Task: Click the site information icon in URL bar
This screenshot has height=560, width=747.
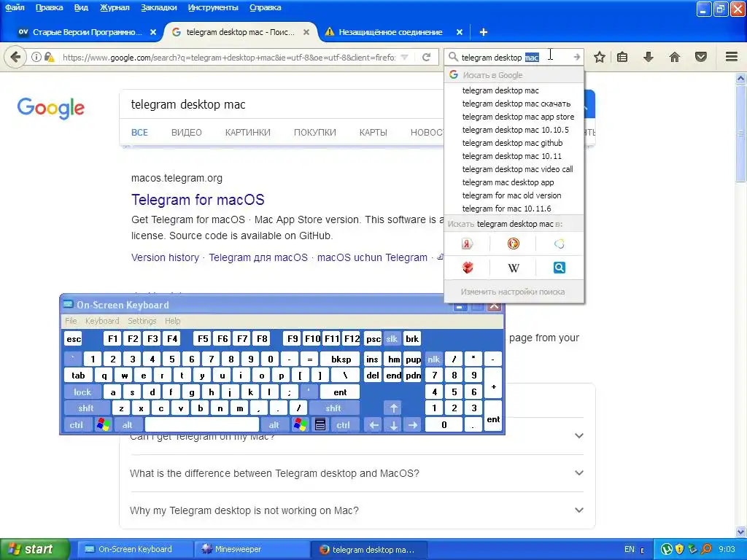Action: [36, 57]
